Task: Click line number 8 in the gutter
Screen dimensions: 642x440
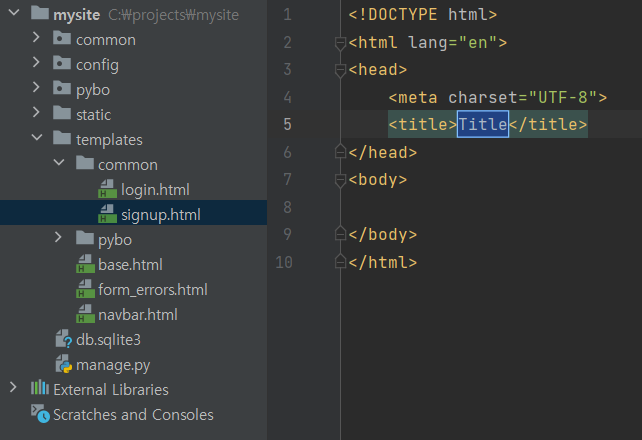Action: 287,207
